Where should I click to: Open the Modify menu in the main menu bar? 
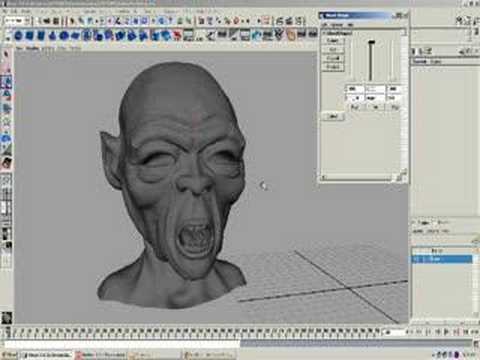click(x=27, y=11)
